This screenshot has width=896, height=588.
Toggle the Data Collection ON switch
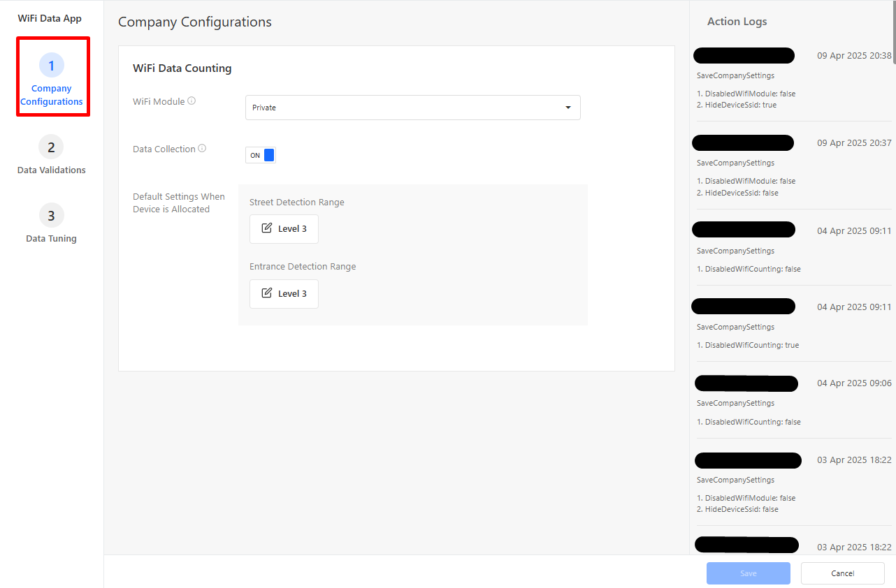tap(261, 155)
